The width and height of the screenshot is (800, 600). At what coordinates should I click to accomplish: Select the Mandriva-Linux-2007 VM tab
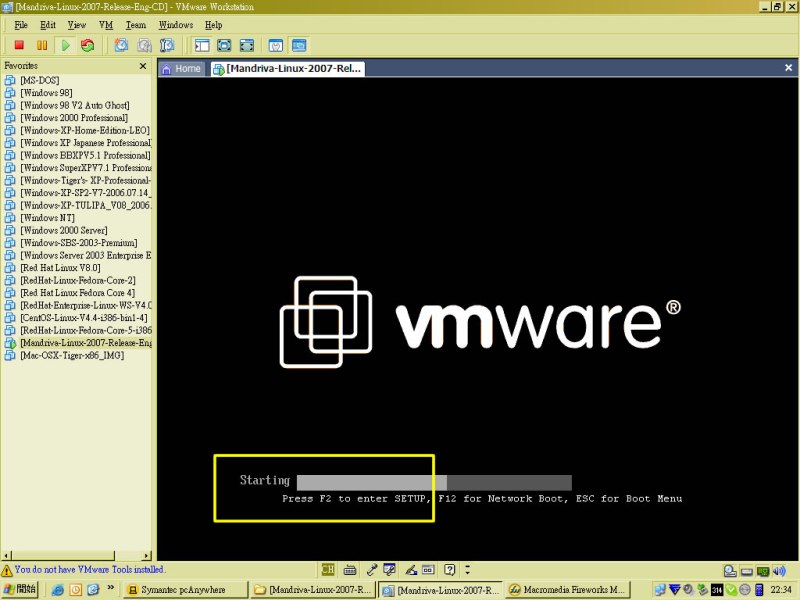point(288,69)
